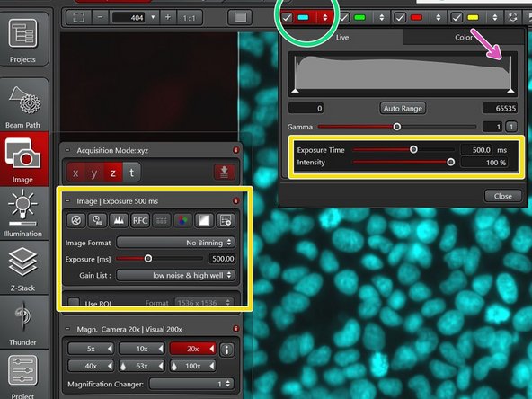Set viewer zoom to 1:1
The height and width of the screenshot is (399, 532).
click(x=190, y=18)
